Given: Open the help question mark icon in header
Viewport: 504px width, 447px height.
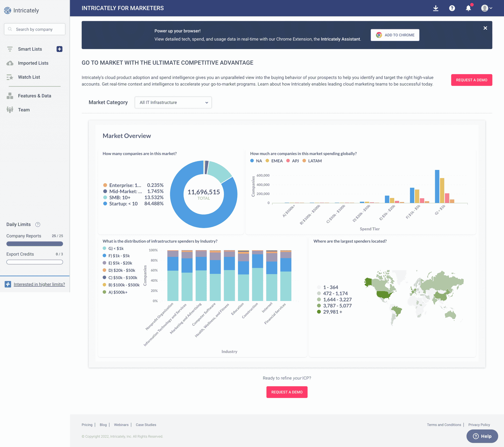Looking at the screenshot, I should [x=452, y=8].
